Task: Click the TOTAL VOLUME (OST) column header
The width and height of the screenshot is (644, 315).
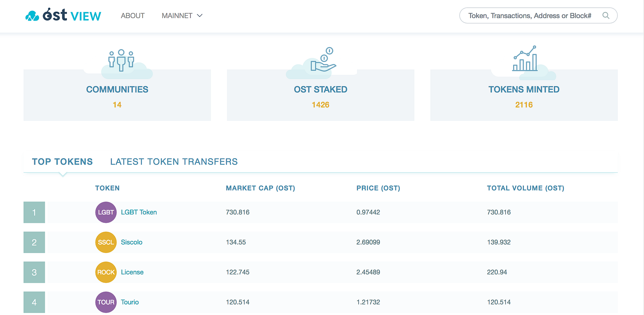Action: coord(526,188)
